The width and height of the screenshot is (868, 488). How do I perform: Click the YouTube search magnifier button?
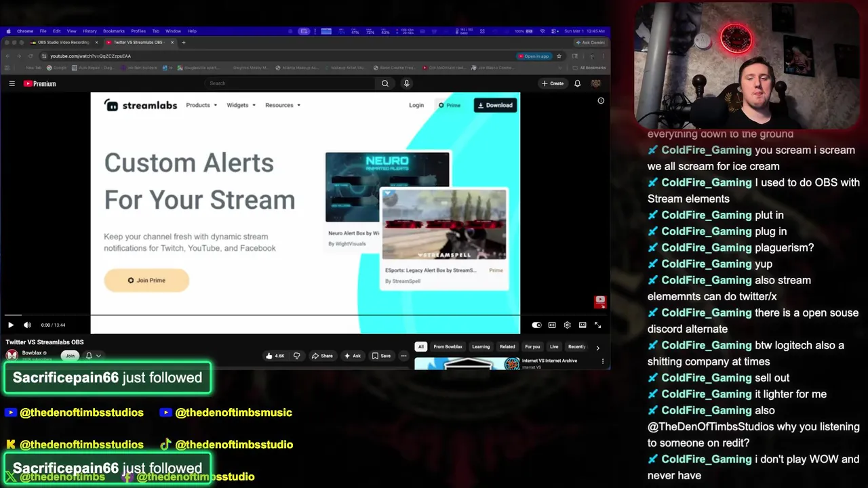[384, 83]
